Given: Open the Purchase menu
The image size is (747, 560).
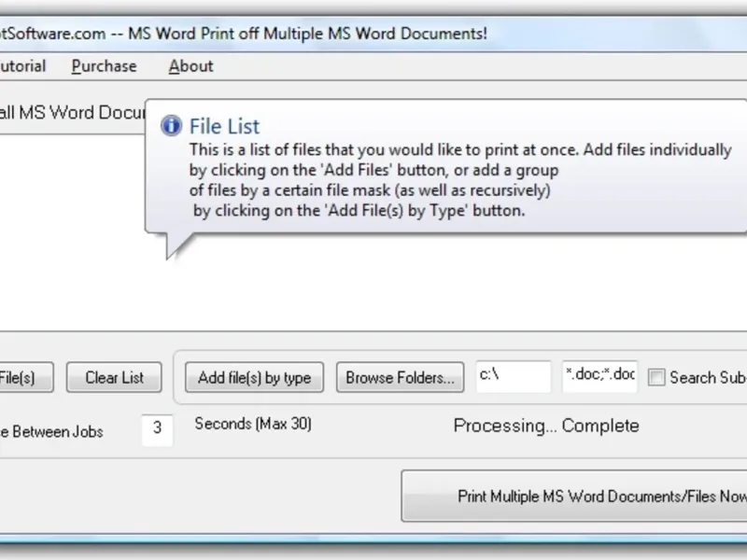Looking at the screenshot, I should pos(104,66).
